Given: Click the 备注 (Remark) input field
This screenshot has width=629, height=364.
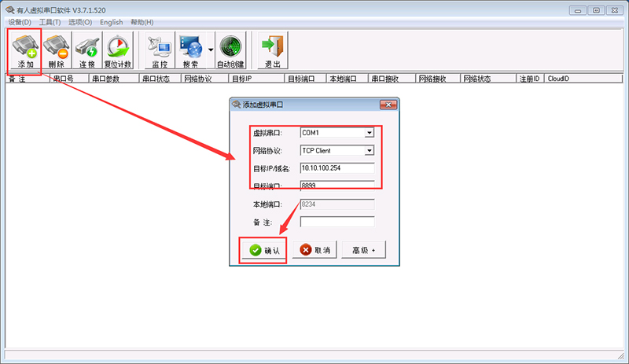Looking at the screenshot, I should click(x=337, y=222).
